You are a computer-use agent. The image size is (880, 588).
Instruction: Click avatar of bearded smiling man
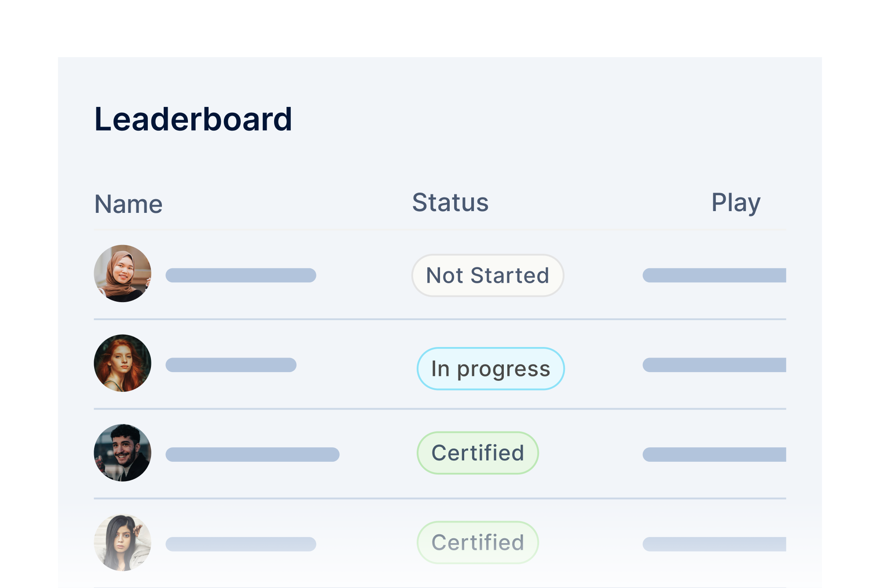coord(122,453)
